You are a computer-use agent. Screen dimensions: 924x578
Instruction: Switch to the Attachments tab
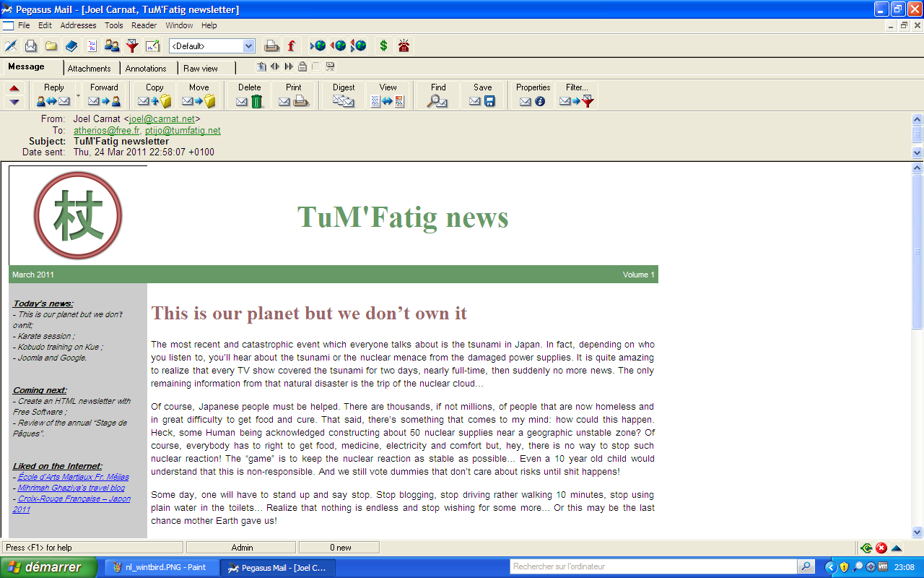(90, 69)
